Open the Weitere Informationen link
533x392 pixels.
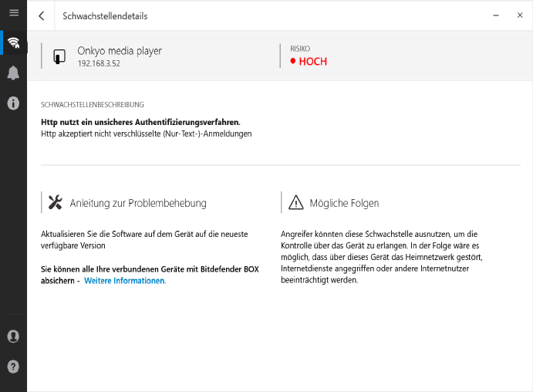(x=125, y=281)
